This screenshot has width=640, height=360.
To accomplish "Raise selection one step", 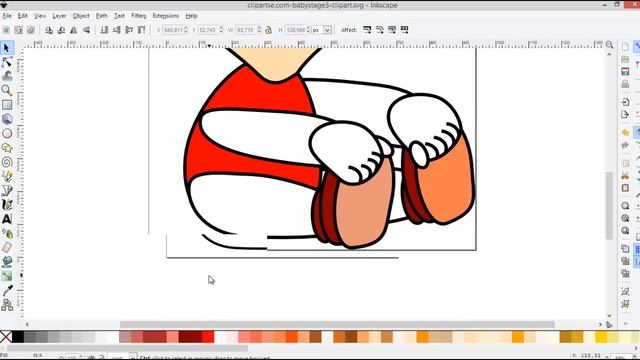I will 129,30.
